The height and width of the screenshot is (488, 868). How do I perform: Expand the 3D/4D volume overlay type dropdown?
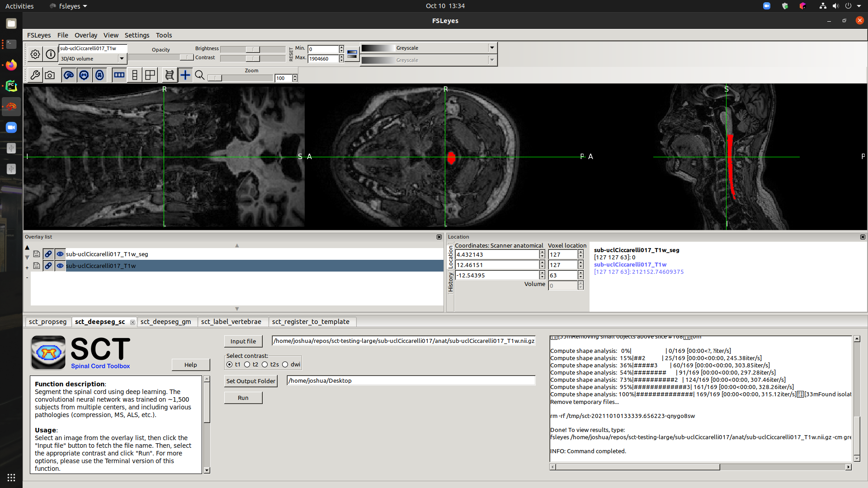pyautogui.click(x=121, y=58)
